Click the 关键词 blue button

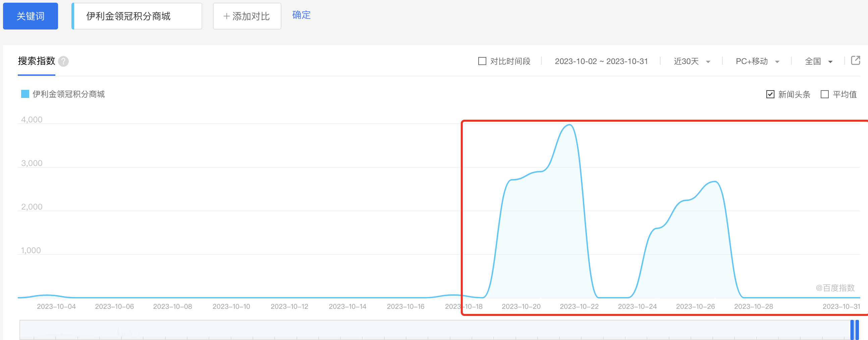point(30,16)
